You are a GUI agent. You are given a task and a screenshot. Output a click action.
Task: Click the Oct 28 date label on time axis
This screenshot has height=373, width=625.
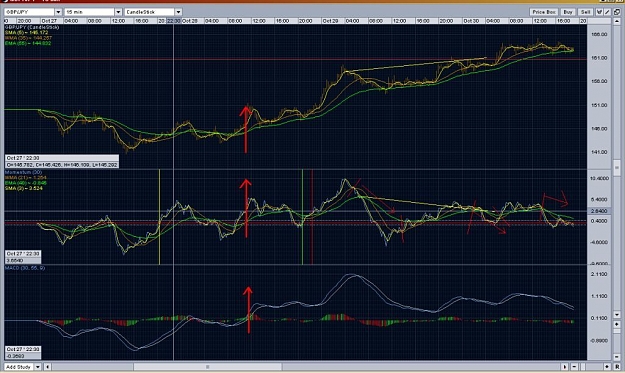[x=190, y=21]
